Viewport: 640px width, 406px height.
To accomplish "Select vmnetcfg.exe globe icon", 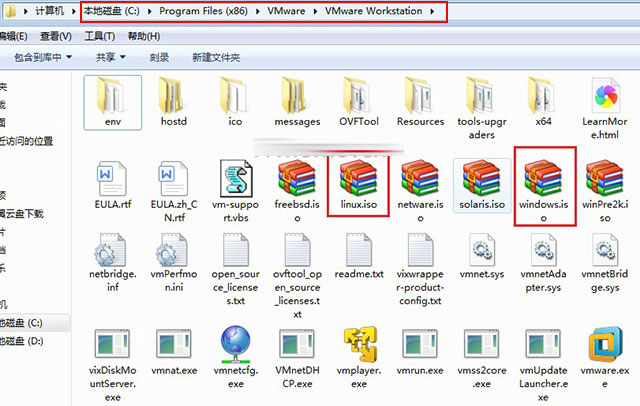I will (236, 345).
